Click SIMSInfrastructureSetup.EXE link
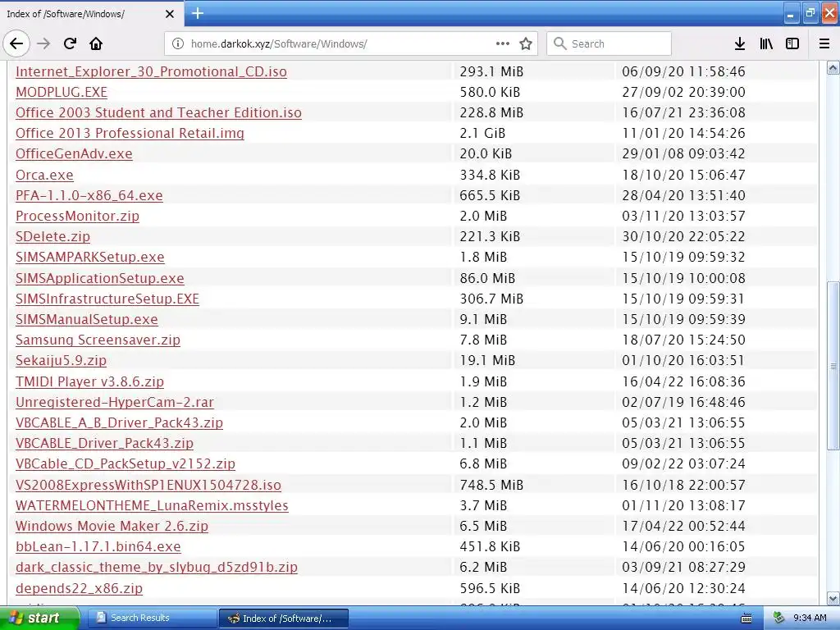840x630 pixels. coord(107,299)
